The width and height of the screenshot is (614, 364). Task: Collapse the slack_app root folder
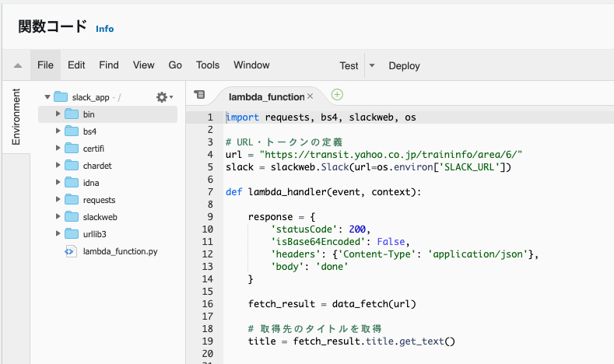[47, 96]
